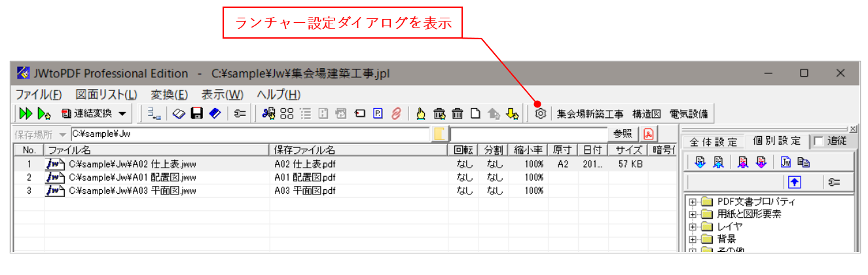Click the green double-arrow convert-all icon
868x275 pixels.
point(25,113)
